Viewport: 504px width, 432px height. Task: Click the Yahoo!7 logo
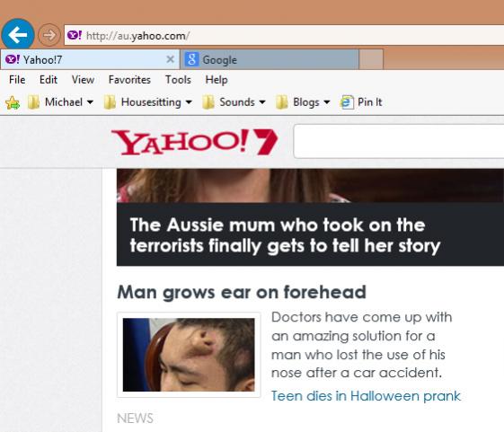click(194, 142)
